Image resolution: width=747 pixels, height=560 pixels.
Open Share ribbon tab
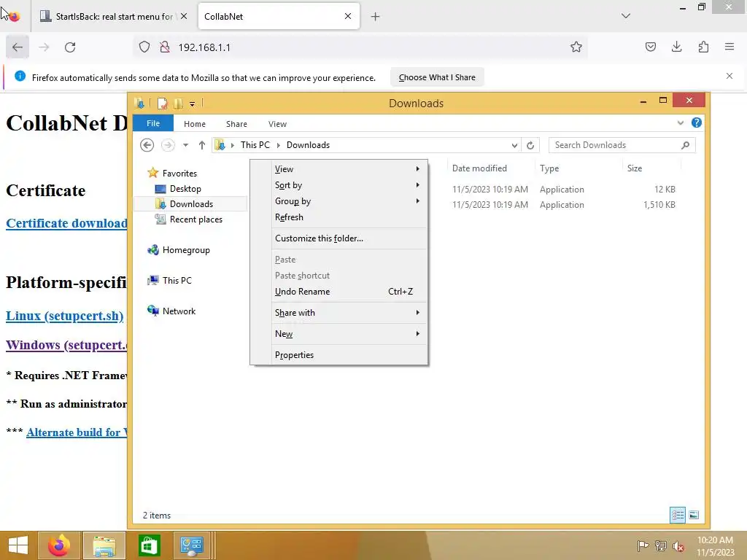(x=236, y=124)
